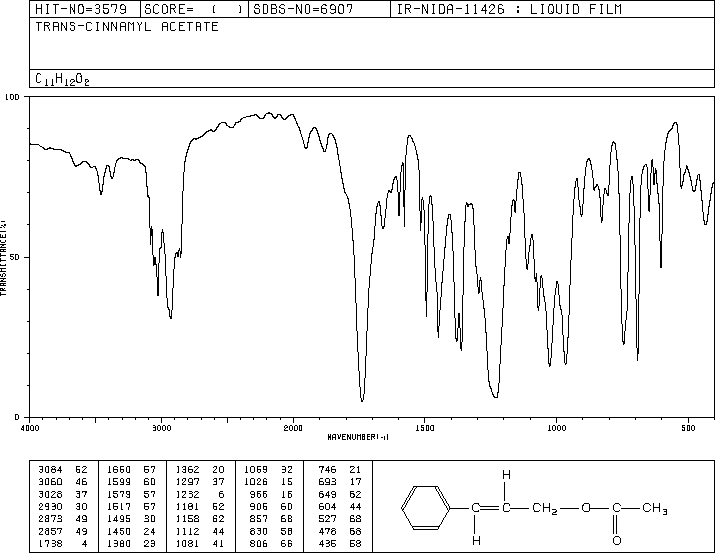
Task: Click the 1738 wavenumber in the peak table
Action: (50, 543)
